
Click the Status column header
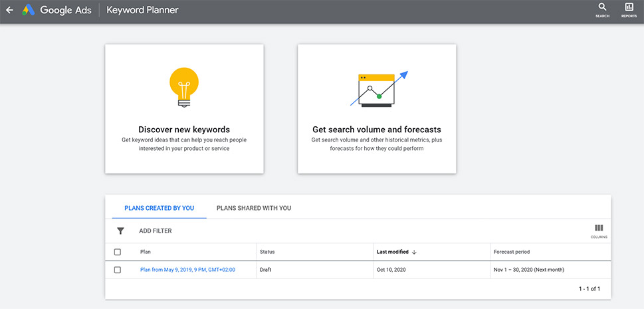pyautogui.click(x=267, y=252)
